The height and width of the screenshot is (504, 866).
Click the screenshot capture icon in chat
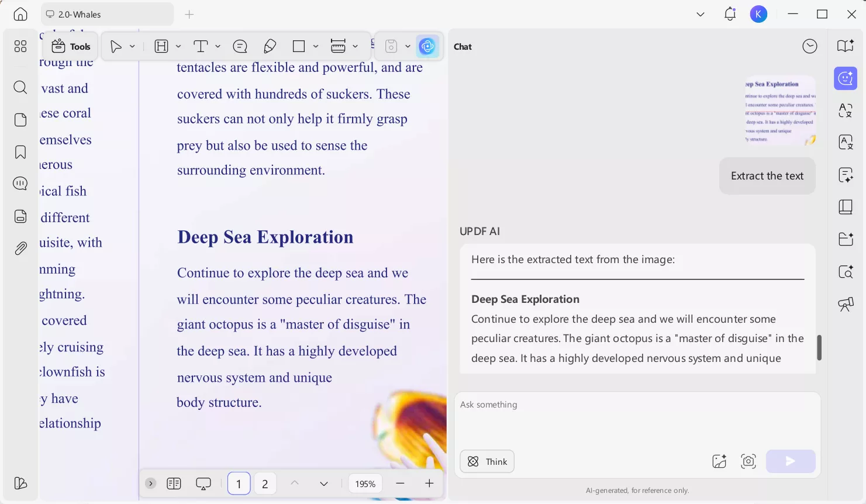[x=748, y=461]
